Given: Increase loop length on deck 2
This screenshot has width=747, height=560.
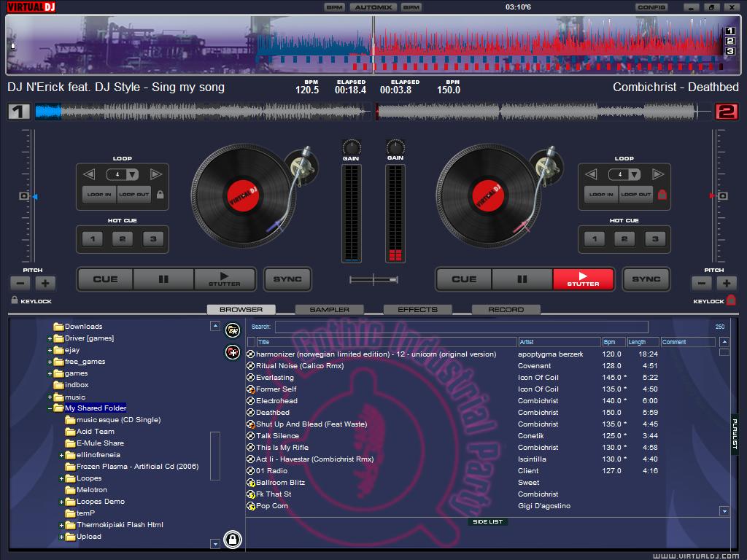Looking at the screenshot, I should 658,174.
